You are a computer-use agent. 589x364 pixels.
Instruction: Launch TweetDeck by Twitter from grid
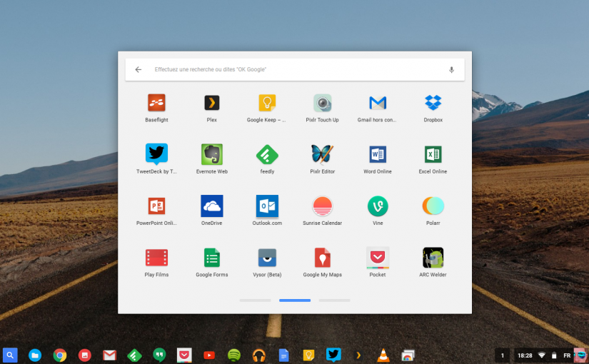tap(156, 154)
